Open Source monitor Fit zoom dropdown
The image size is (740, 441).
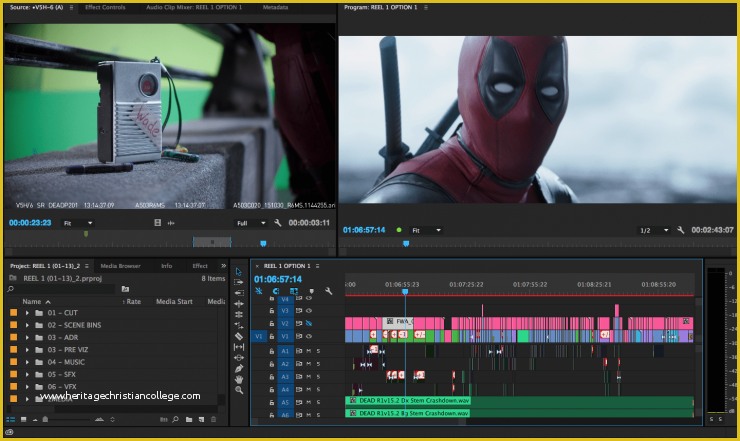coord(77,223)
